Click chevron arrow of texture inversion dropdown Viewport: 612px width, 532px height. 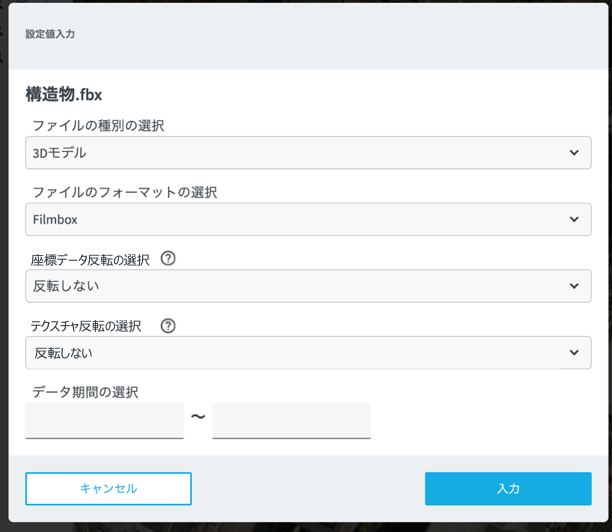click(x=574, y=352)
